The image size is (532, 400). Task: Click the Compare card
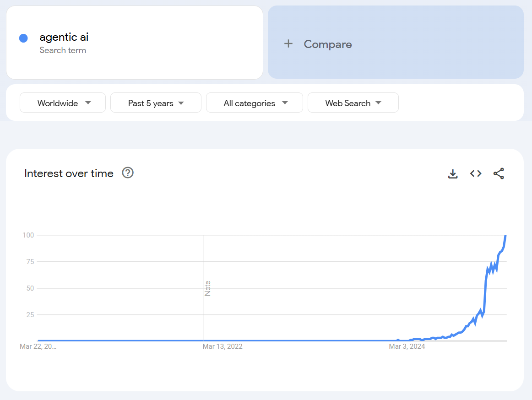pos(396,42)
